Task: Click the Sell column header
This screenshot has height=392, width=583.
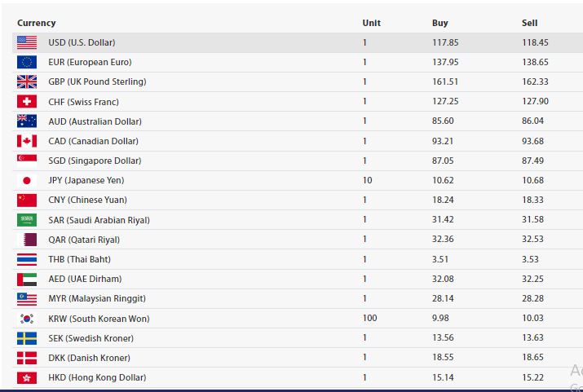Action: [529, 23]
